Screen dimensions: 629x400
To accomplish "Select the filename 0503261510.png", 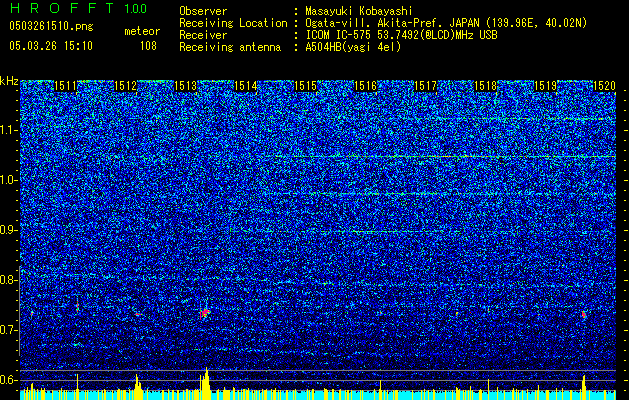I will point(51,26).
